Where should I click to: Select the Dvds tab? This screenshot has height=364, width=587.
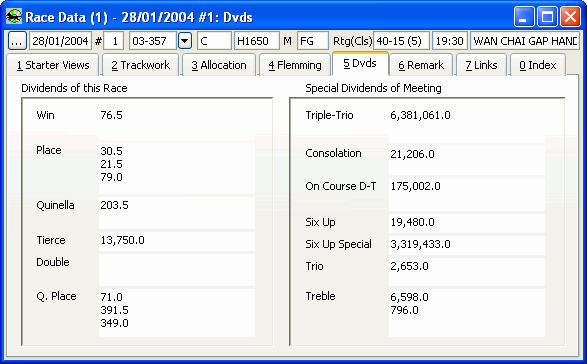360,63
